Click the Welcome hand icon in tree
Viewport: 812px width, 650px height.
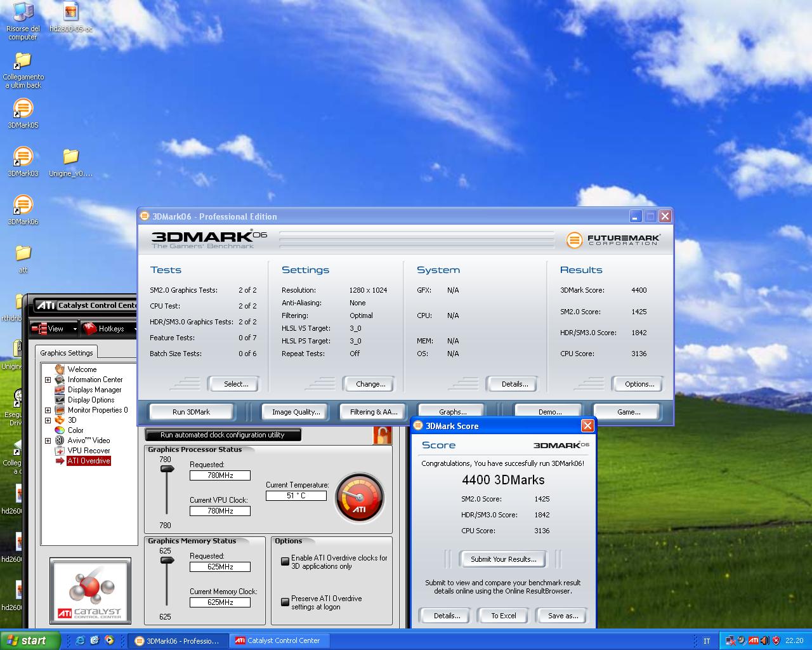(x=60, y=369)
